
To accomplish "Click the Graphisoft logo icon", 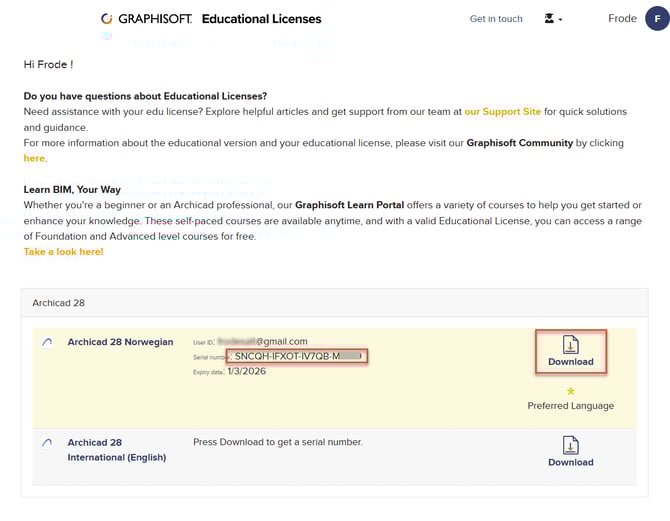I will click(x=106, y=19).
